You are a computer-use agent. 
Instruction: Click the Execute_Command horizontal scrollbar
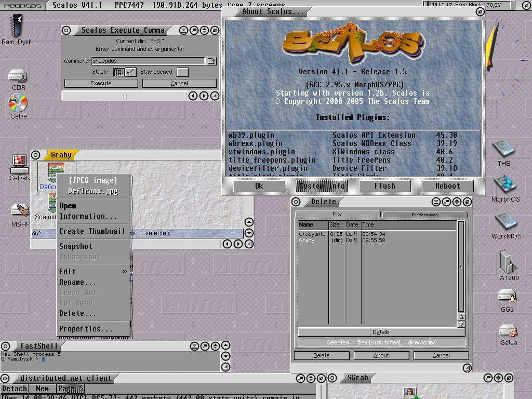coord(125,96)
